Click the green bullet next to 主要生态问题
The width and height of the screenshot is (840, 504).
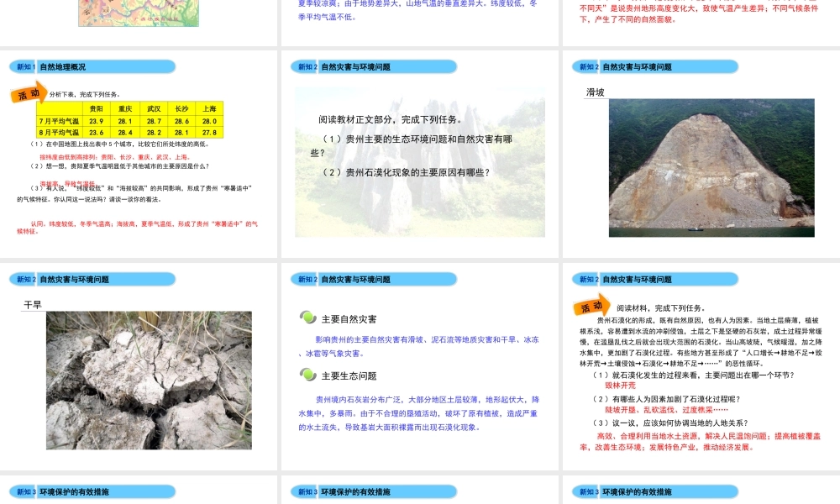[x=308, y=375]
